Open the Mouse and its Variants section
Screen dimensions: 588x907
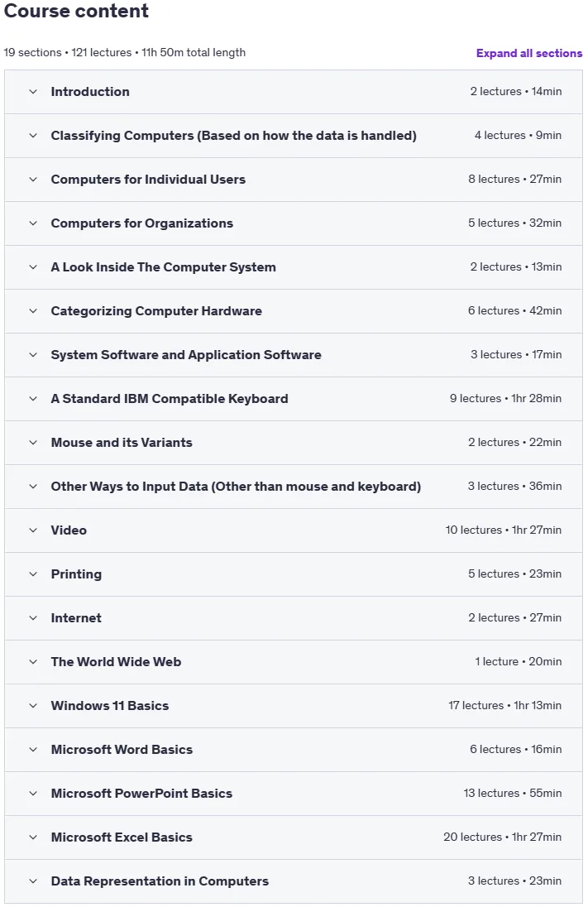pyautogui.click(x=122, y=443)
